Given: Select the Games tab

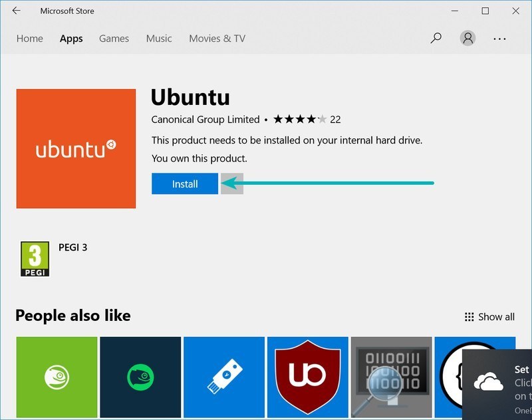Looking at the screenshot, I should tap(114, 39).
